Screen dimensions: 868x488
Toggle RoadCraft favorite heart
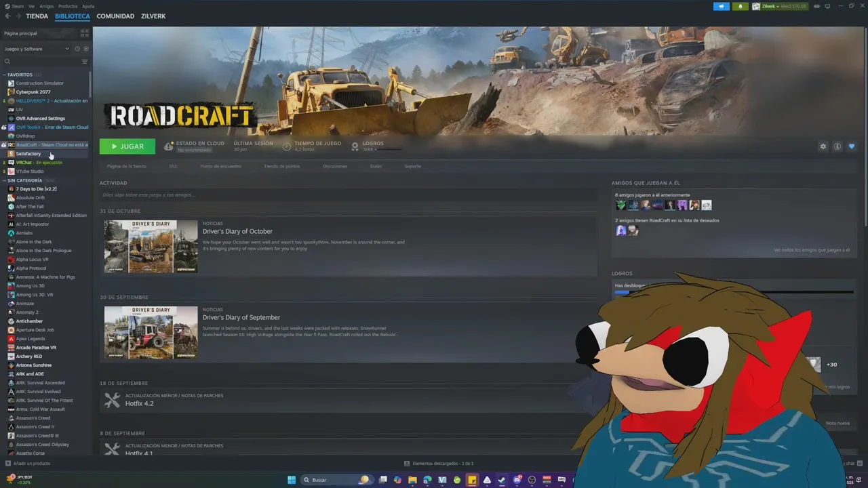click(852, 146)
